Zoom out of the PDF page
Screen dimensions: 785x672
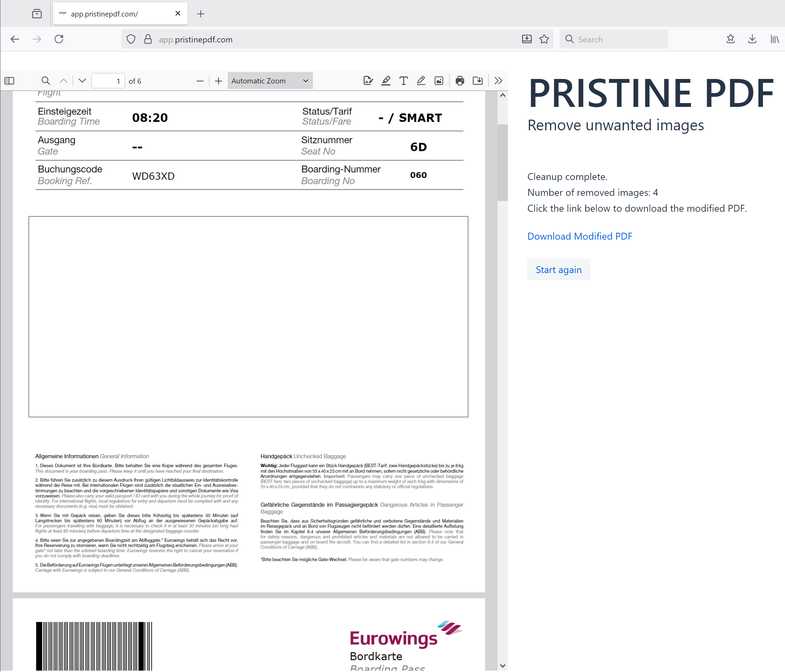click(x=200, y=81)
